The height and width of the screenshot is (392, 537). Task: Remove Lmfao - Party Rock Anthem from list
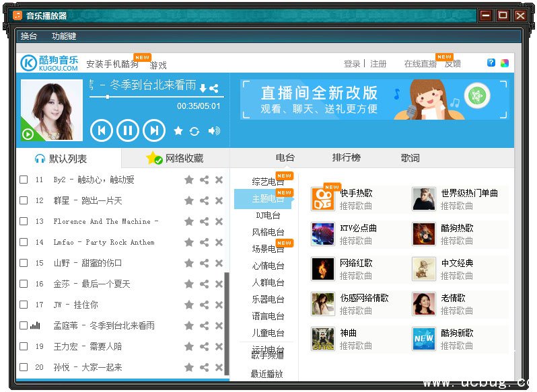(219, 242)
